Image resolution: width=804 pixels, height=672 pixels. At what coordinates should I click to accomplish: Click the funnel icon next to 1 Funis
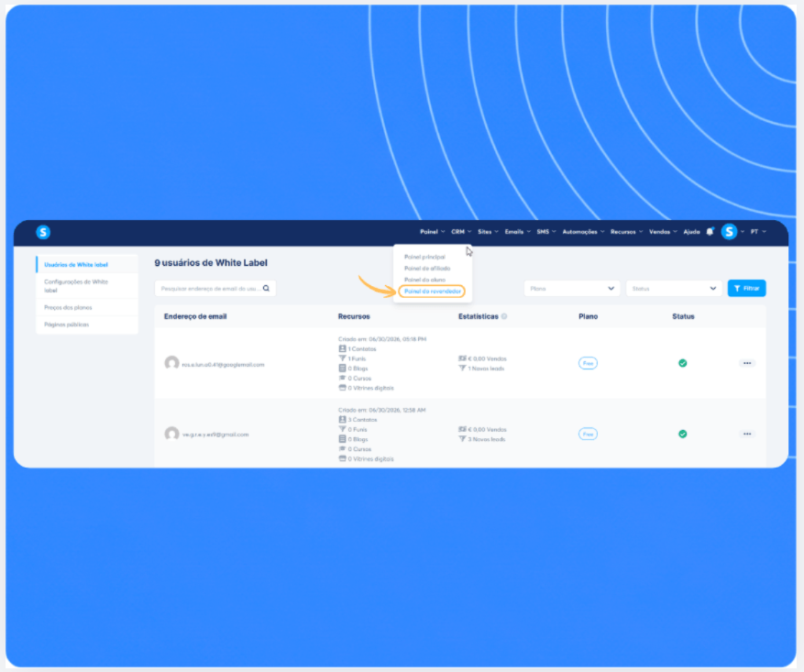click(342, 358)
